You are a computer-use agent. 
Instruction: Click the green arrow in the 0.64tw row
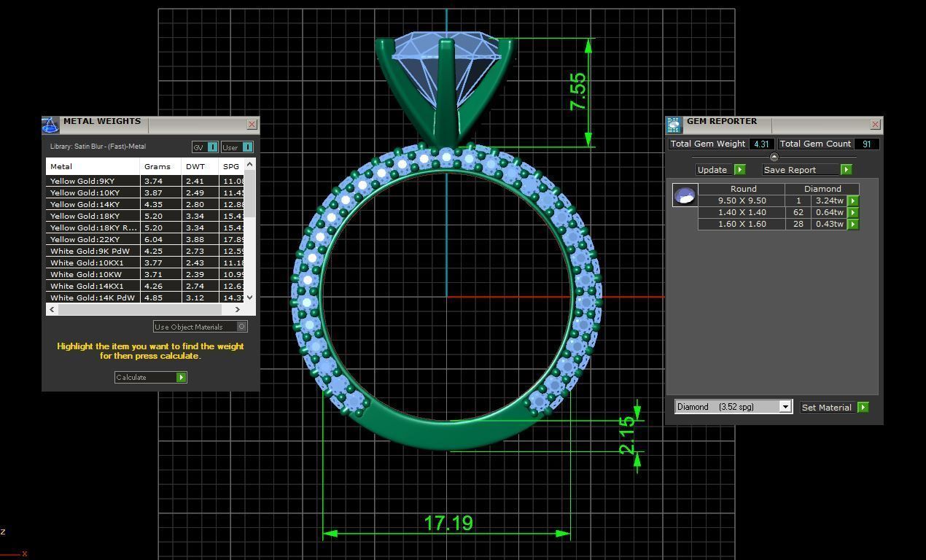pyautogui.click(x=853, y=212)
